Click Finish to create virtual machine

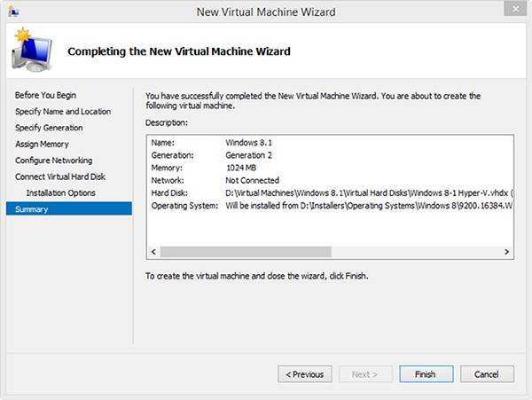(x=426, y=374)
